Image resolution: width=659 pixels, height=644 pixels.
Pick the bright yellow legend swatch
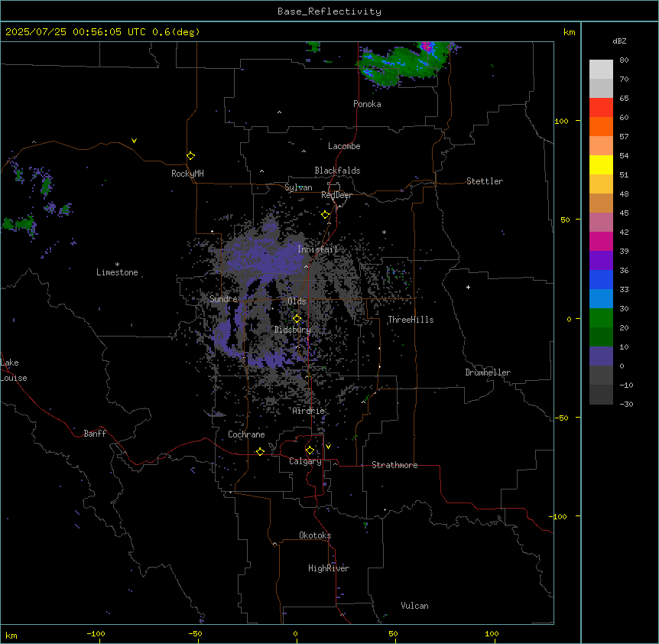pyautogui.click(x=601, y=164)
